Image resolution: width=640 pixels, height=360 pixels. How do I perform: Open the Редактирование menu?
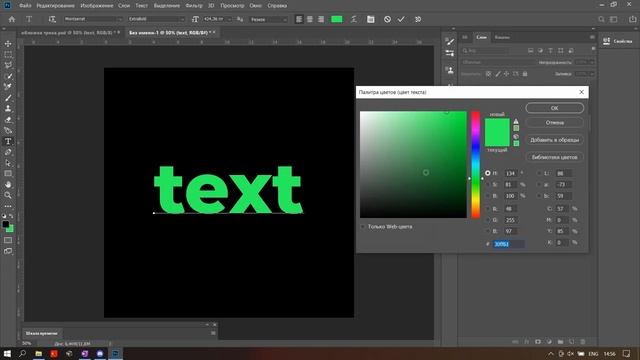[x=56, y=6]
